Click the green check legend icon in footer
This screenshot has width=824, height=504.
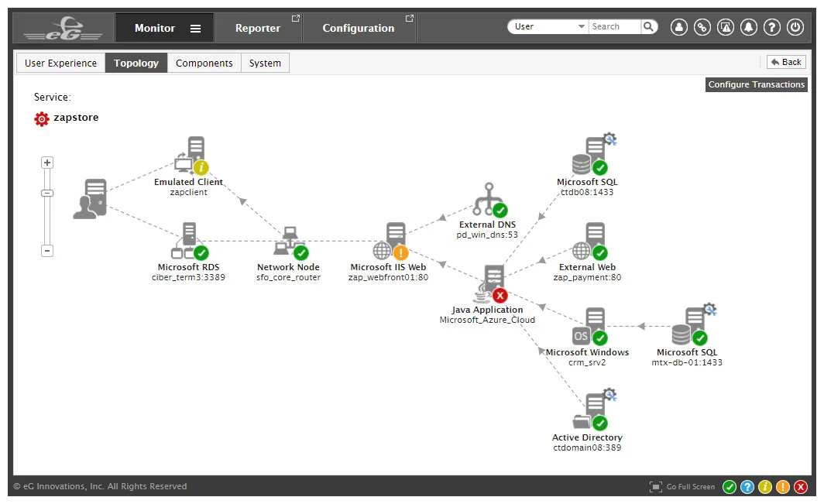click(730, 487)
